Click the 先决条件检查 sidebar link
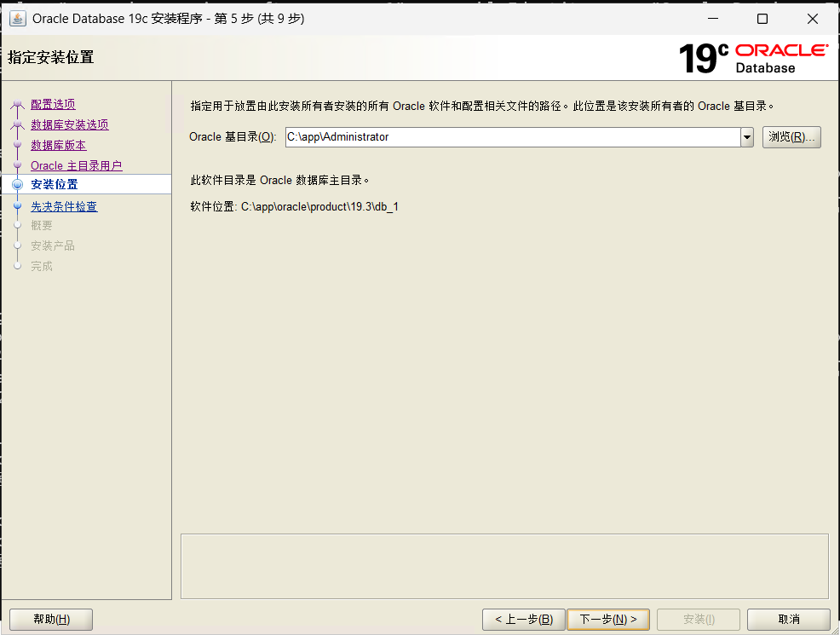The width and height of the screenshot is (840, 635). [x=63, y=205]
